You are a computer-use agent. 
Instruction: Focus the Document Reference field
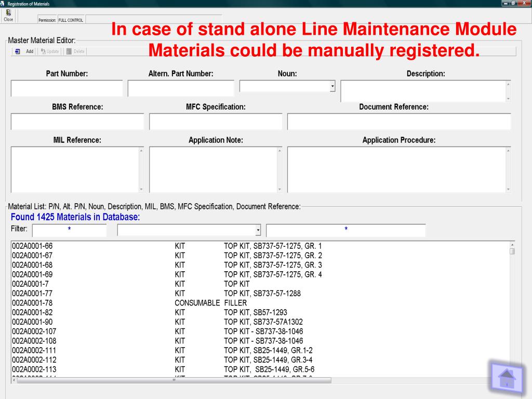(x=399, y=122)
